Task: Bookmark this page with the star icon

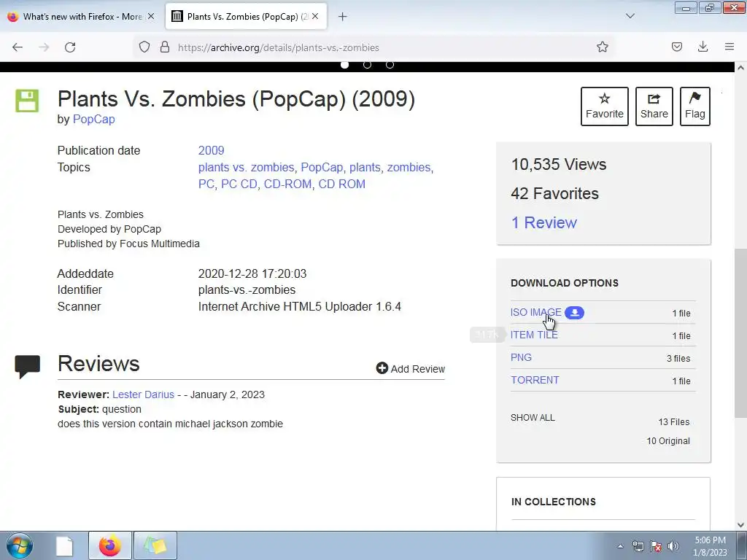Action: (602, 47)
